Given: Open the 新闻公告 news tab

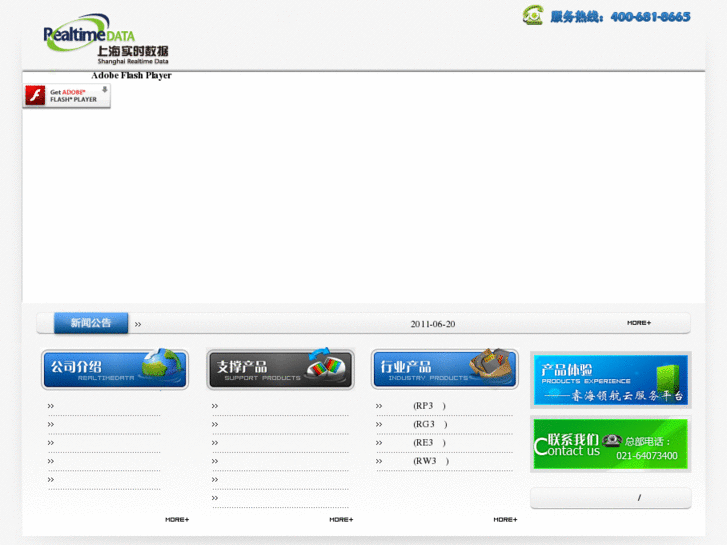Looking at the screenshot, I should [x=91, y=323].
